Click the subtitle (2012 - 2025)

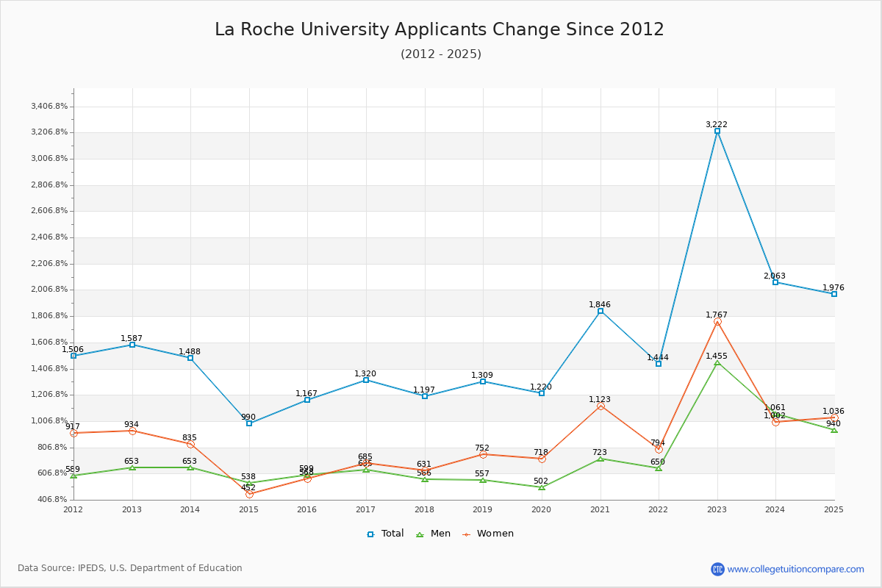[x=441, y=54]
